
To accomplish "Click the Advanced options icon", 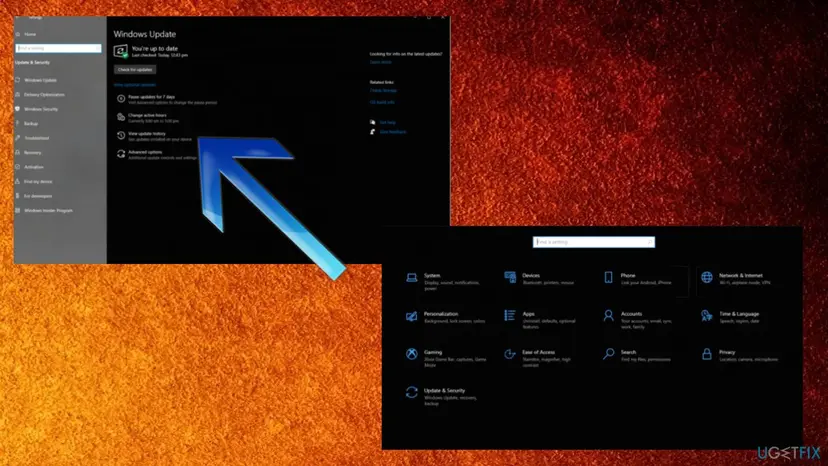I will click(121, 154).
